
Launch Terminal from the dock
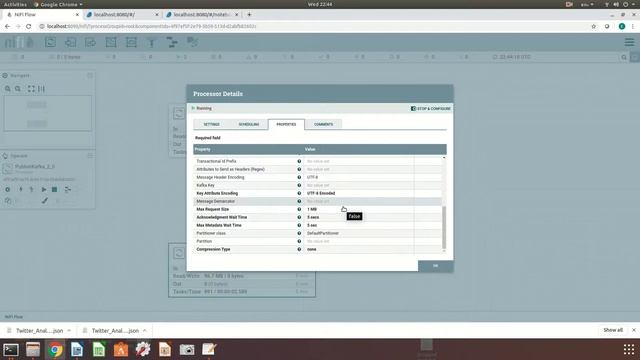click(11, 350)
